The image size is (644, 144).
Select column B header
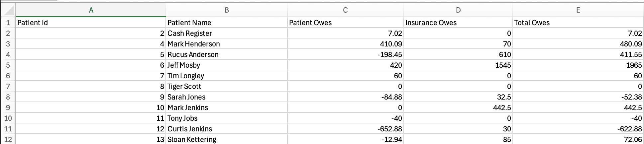point(227,10)
